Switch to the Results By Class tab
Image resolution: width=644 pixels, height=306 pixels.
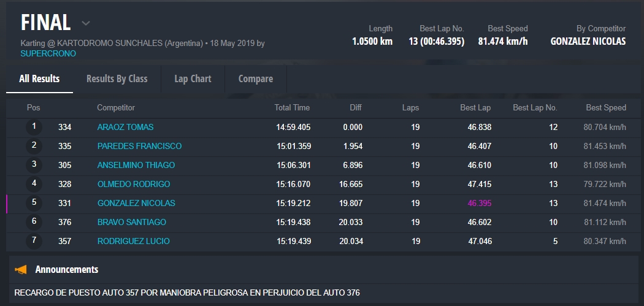coord(117,78)
